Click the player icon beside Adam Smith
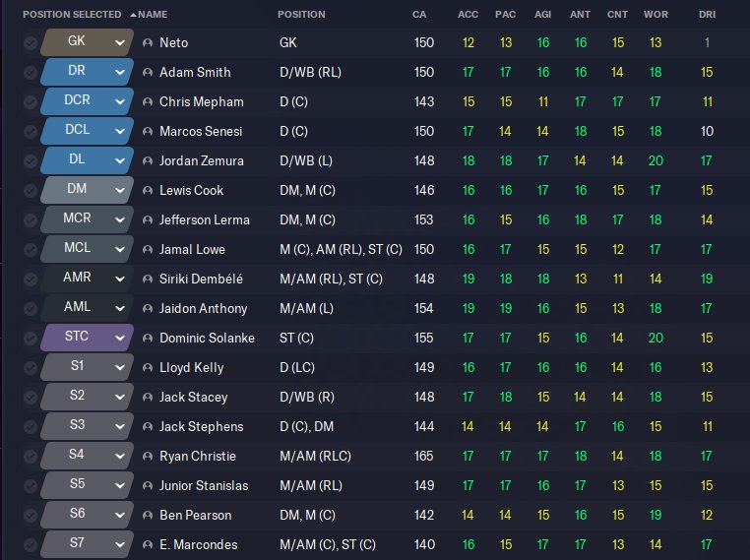 pos(148,73)
